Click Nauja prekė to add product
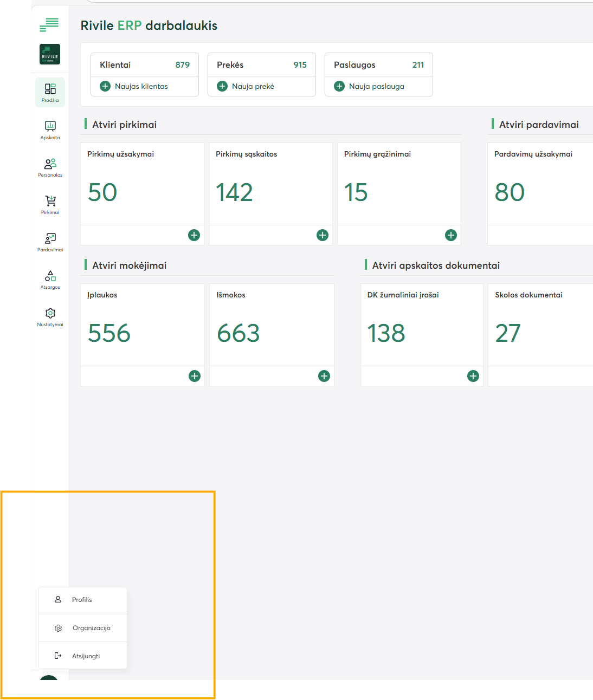Viewport: 593px width, 700px height. click(253, 86)
